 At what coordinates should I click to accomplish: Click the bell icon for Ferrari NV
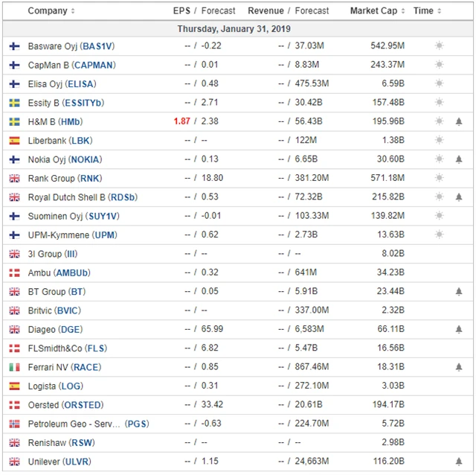(x=459, y=367)
